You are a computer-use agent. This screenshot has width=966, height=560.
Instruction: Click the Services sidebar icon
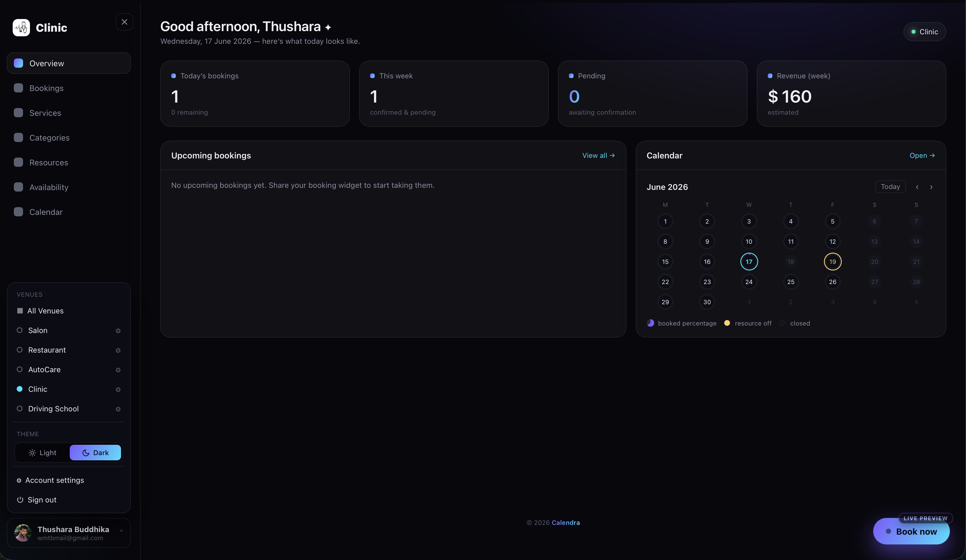(x=18, y=113)
